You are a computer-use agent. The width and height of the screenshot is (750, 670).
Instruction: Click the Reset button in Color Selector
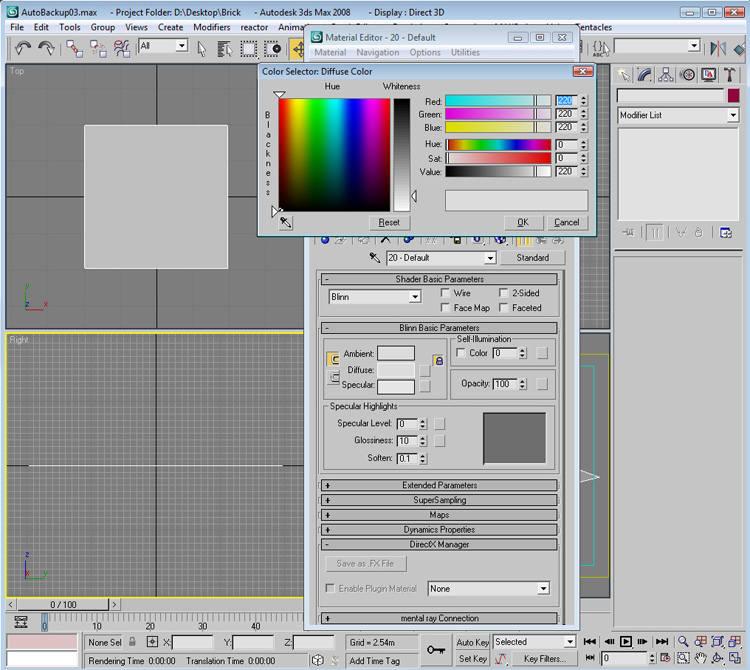tap(389, 223)
